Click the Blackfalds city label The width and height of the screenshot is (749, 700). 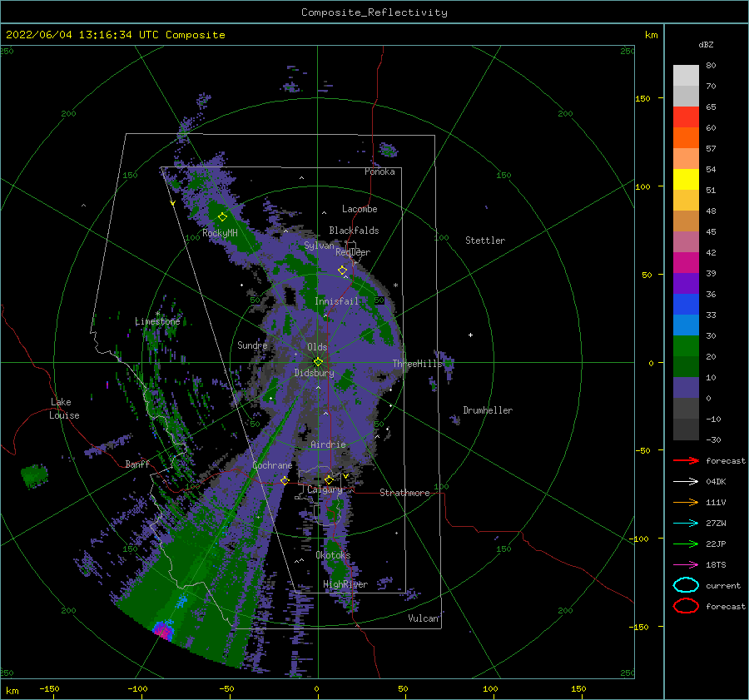pos(354,231)
